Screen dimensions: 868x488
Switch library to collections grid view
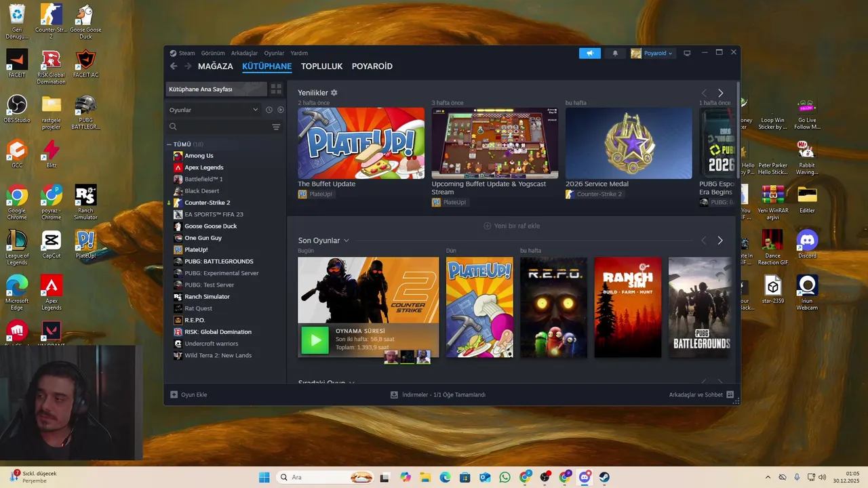pyautogui.click(x=276, y=89)
